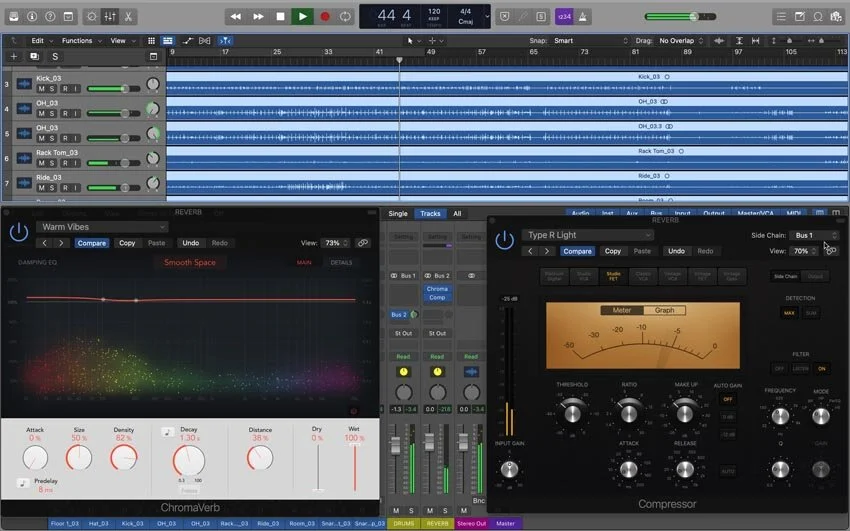Click Copy in the Compressor window

613,251
